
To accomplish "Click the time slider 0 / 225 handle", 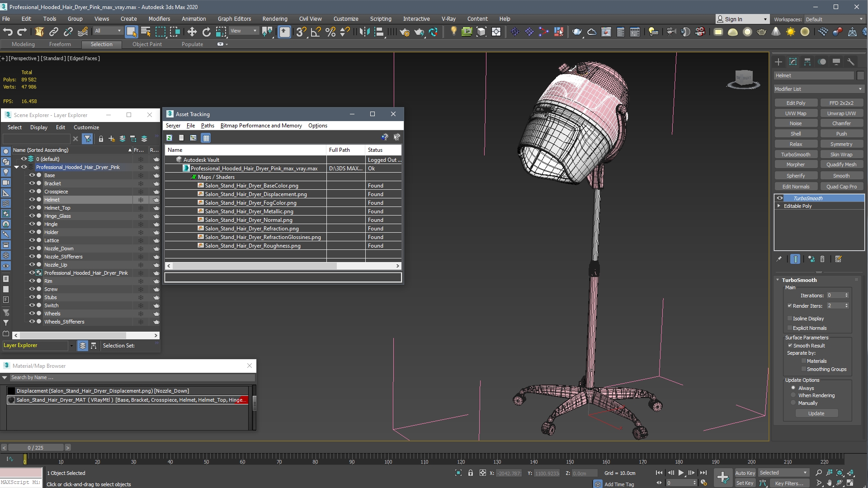I will click(x=36, y=447).
